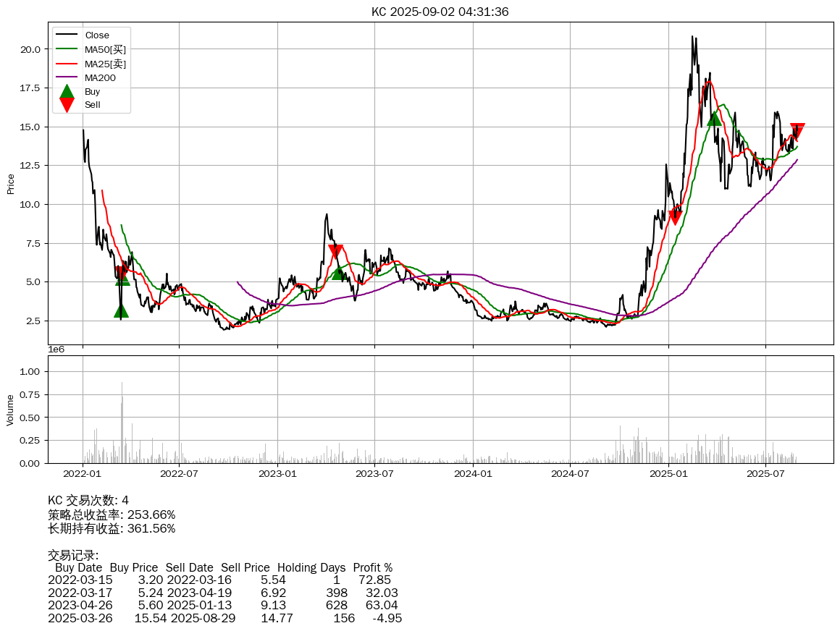Image resolution: width=840 pixels, height=631 pixels.
Task: Click the green MA50[买] legend line
Action: click(x=67, y=49)
